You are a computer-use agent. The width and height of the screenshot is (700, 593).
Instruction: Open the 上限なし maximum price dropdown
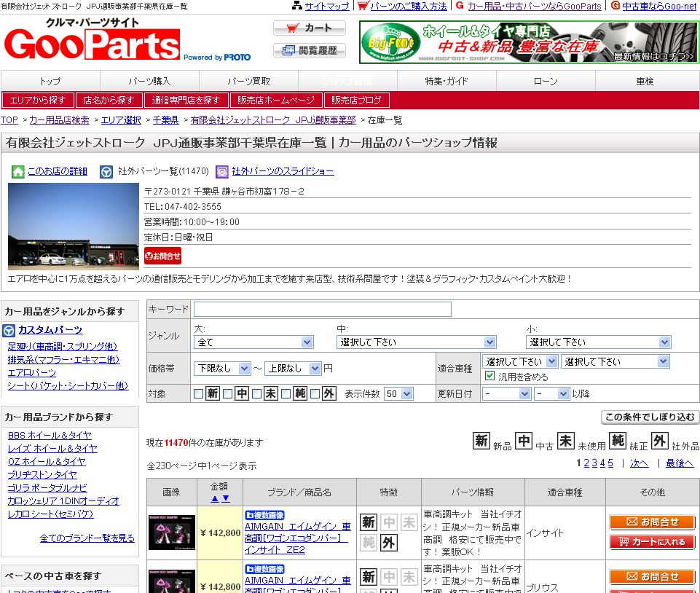point(293,369)
